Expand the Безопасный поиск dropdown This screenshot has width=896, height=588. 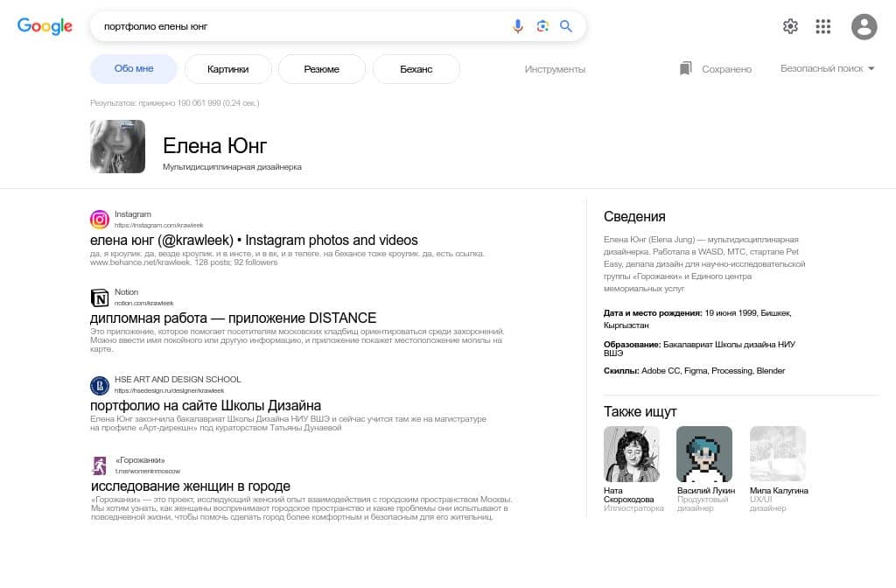828,68
